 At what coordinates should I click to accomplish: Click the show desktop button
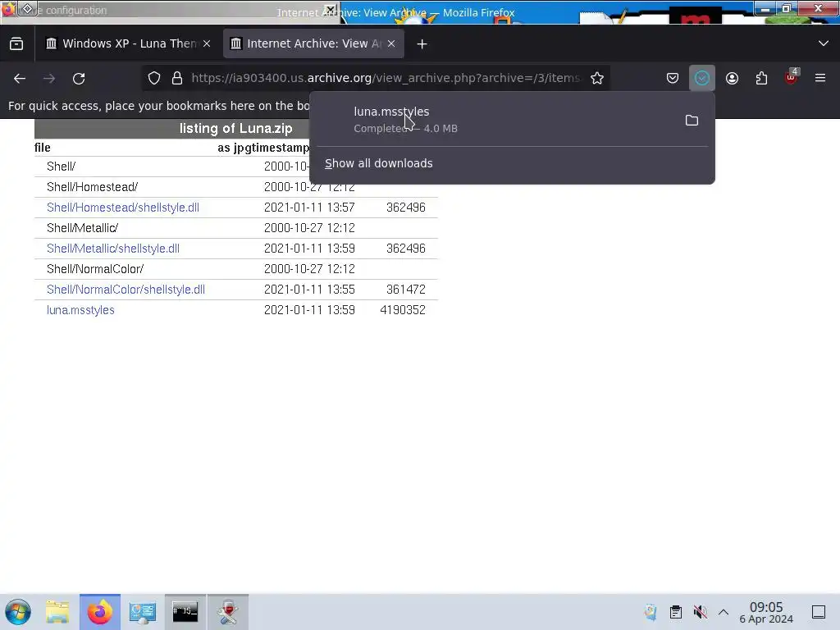[819, 612]
